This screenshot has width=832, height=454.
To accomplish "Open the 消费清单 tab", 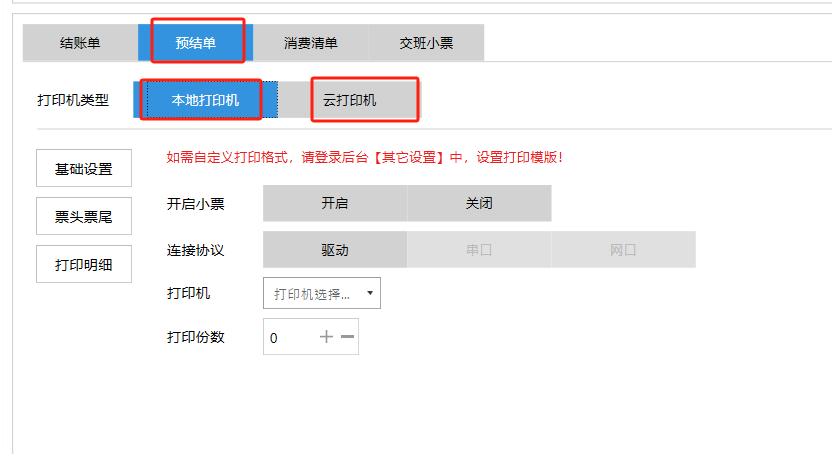I will pos(310,43).
